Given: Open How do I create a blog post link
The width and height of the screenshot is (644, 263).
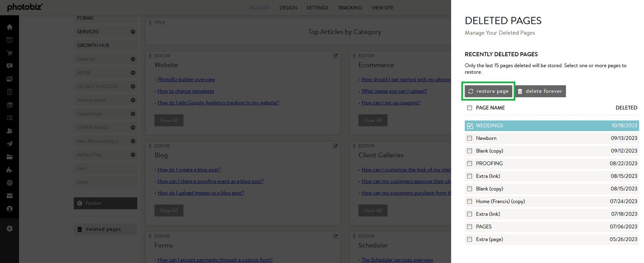Looking at the screenshot, I should [189, 170].
